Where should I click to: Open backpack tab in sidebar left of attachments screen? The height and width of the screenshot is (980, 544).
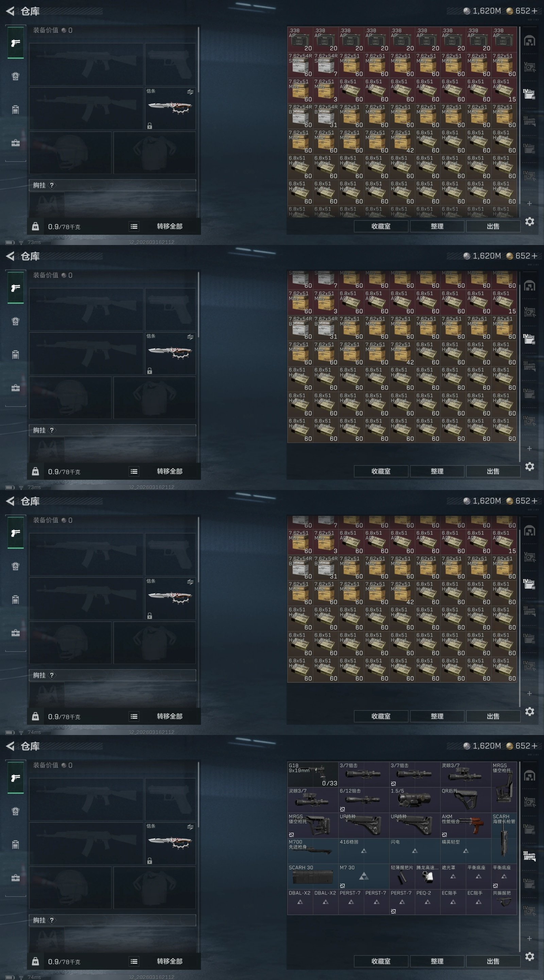16,845
